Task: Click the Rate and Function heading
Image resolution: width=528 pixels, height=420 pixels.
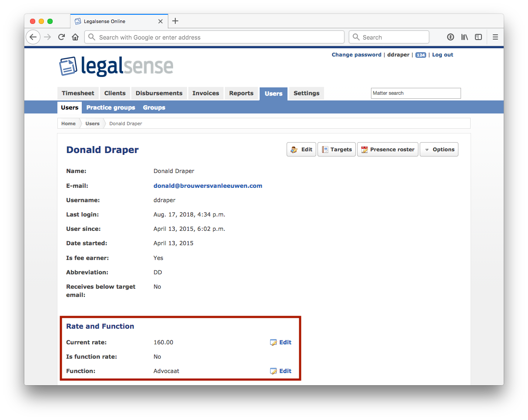Action: (100, 326)
